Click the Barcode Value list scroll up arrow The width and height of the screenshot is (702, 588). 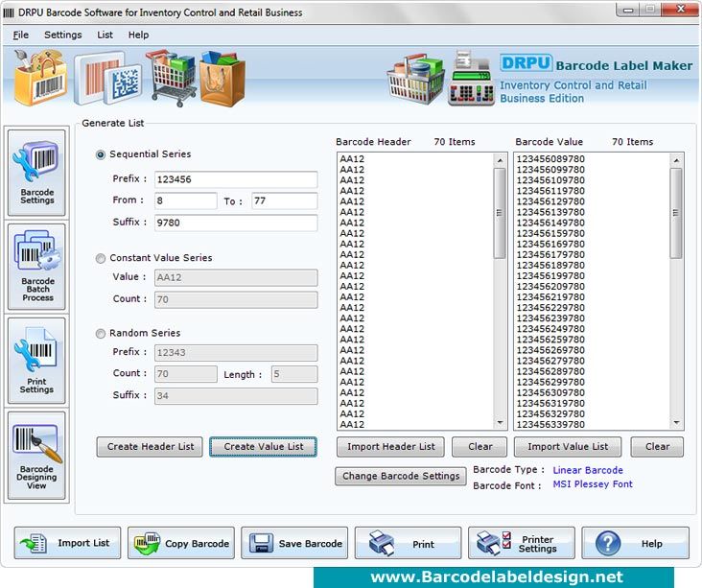tap(676, 160)
